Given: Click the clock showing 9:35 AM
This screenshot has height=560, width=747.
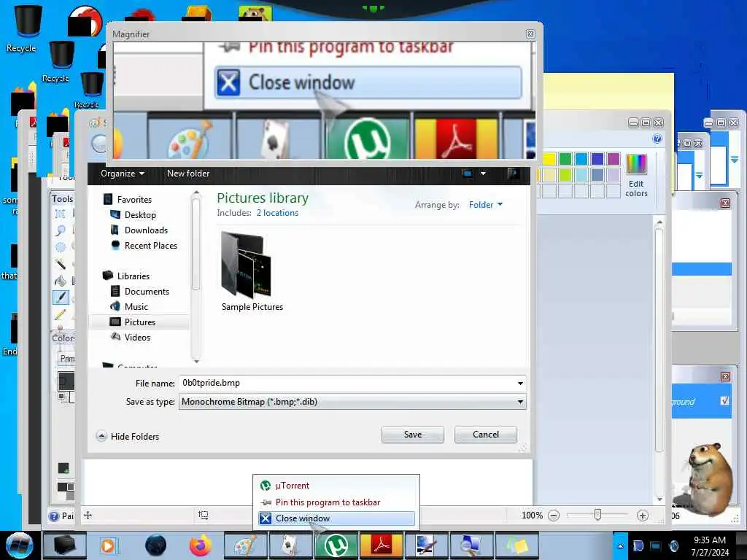Looking at the screenshot, I should click(710, 545).
